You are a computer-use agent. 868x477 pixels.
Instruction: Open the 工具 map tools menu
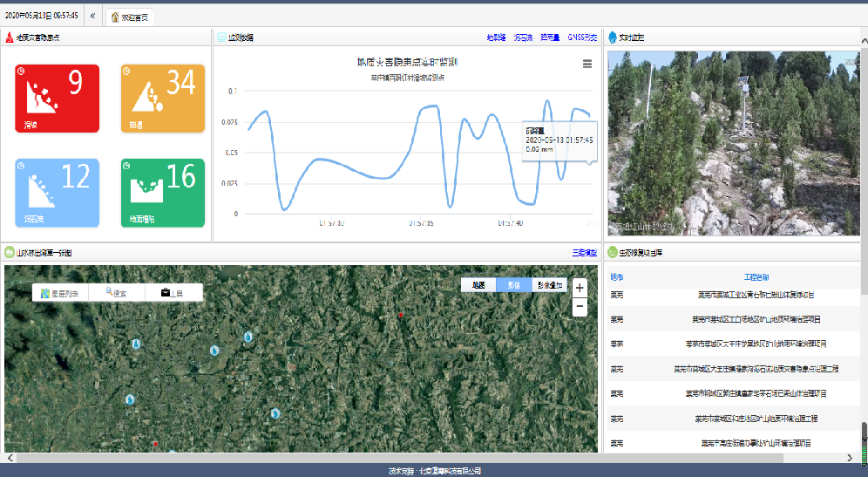tap(173, 293)
